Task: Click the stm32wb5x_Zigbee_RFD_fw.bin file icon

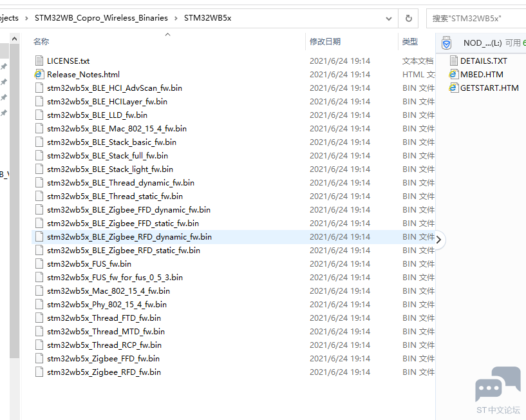Action: [39, 372]
